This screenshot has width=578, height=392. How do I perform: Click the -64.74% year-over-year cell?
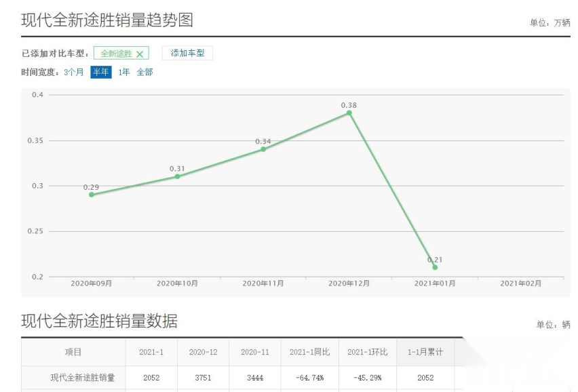(309, 378)
